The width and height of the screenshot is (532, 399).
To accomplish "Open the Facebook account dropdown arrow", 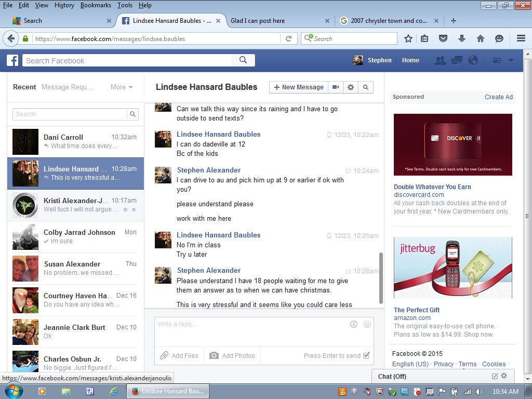I will pos(511,60).
